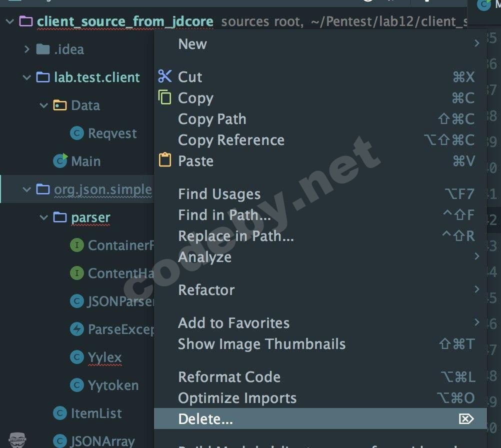The width and height of the screenshot is (501, 448).
Task: Select the JSONArray class label
Action: coord(102,441)
